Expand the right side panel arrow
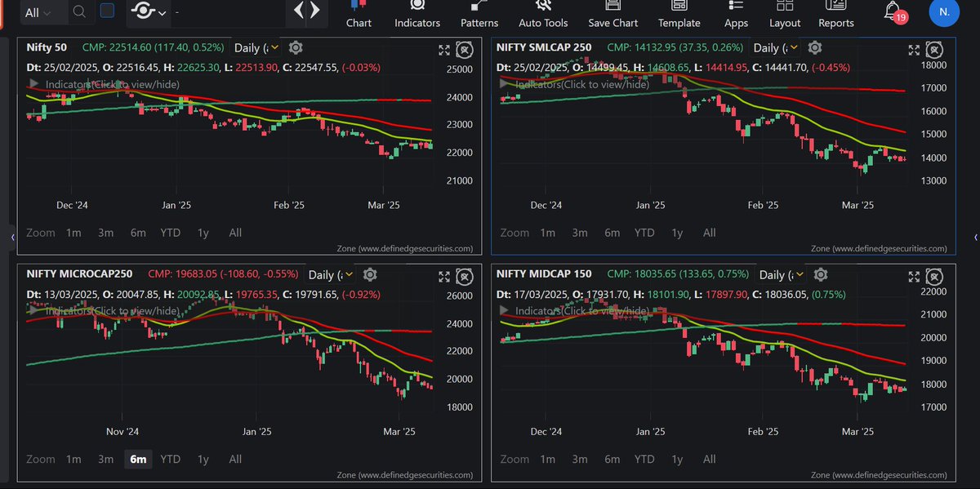Screen dimensions: 980x489 point(976,237)
